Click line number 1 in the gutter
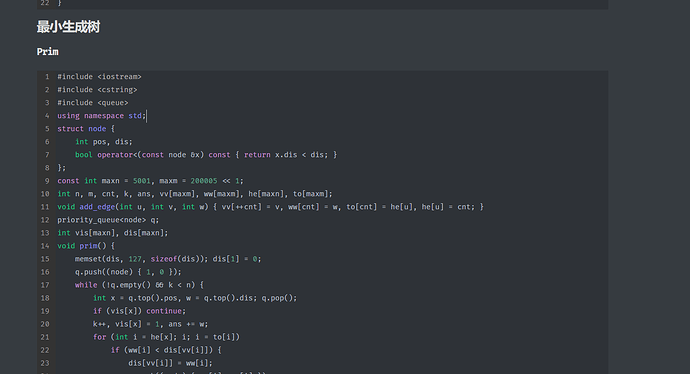 click(x=47, y=77)
